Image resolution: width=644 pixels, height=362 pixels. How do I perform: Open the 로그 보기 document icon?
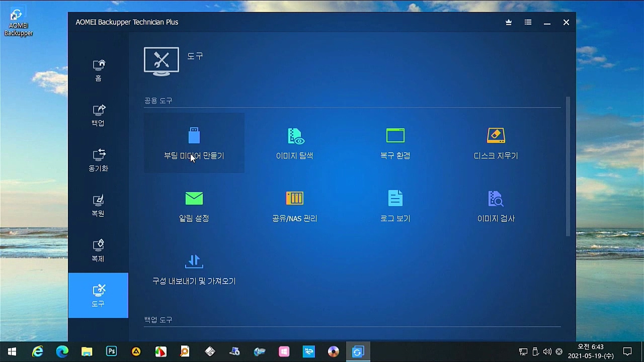coord(395,198)
